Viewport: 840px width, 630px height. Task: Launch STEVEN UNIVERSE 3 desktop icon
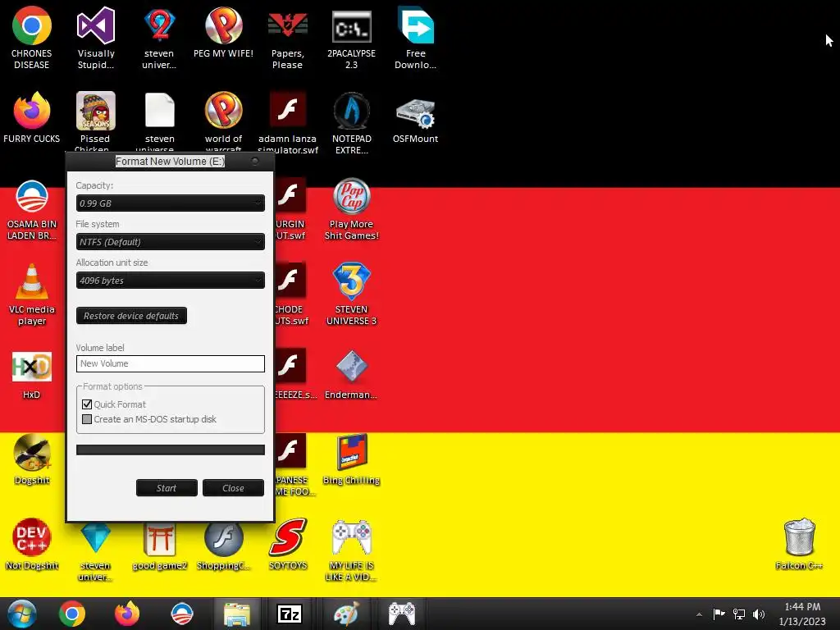[x=351, y=294]
